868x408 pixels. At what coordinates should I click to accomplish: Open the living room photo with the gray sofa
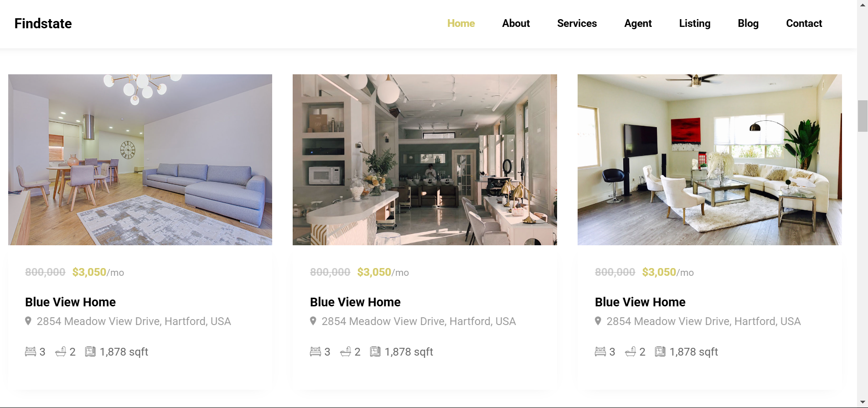pos(140,160)
